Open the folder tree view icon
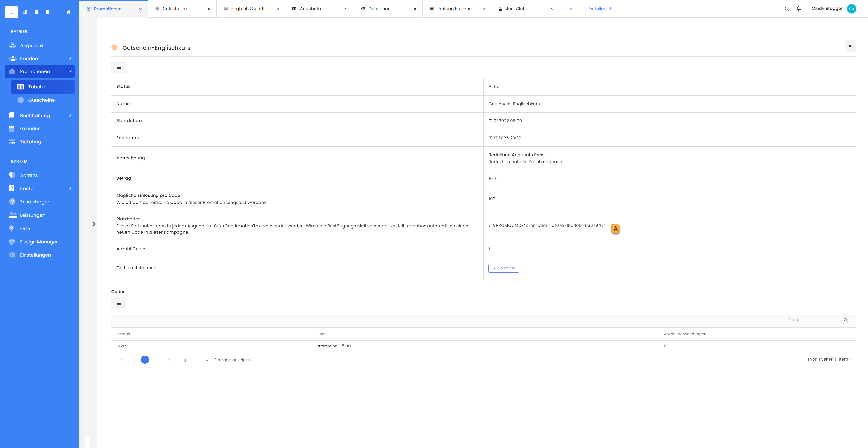 (x=25, y=12)
